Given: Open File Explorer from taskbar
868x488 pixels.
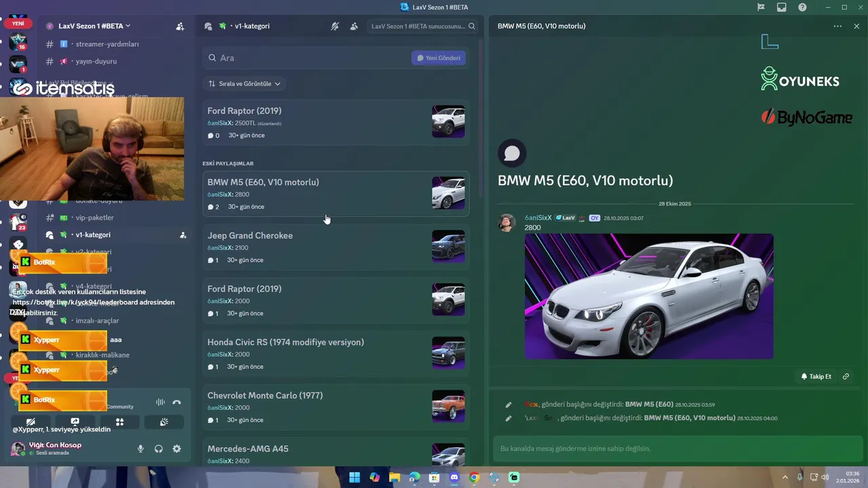Looking at the screenshot, I should 395,477.
